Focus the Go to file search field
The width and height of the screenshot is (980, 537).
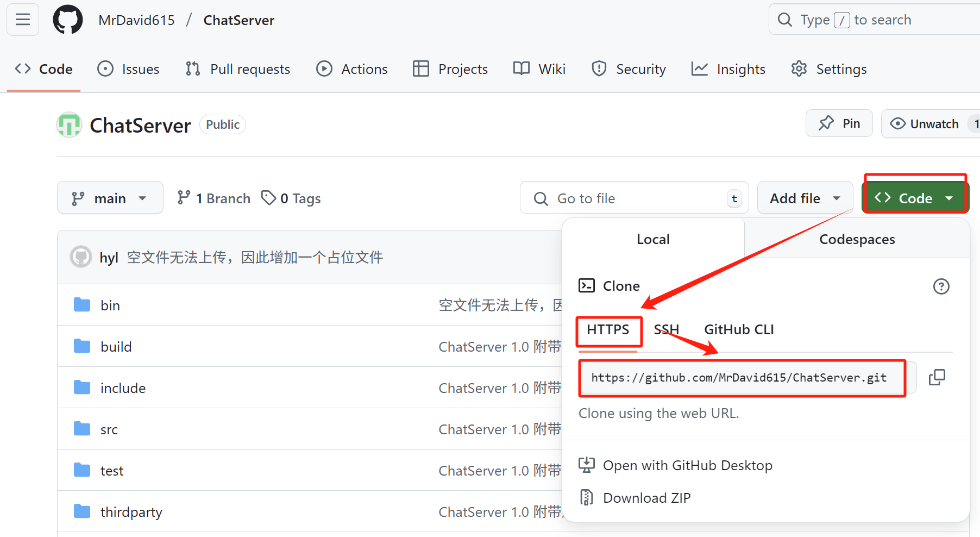[634, 198]
